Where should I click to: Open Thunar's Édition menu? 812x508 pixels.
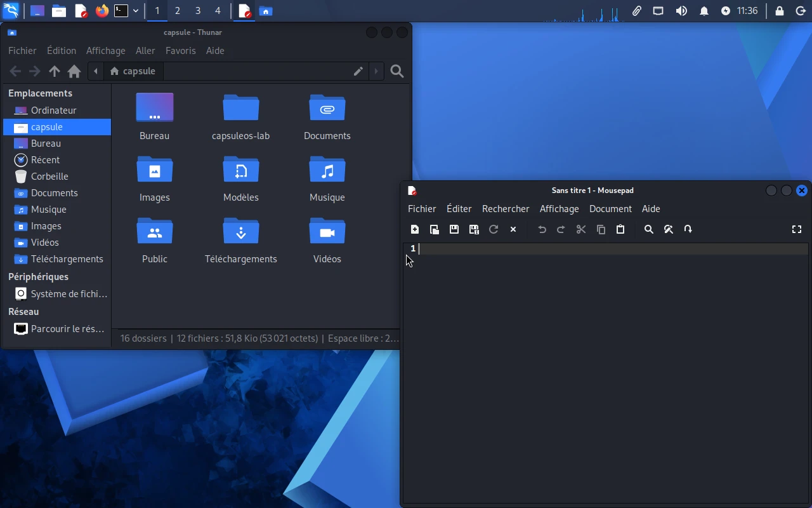[x=62, y=51]
